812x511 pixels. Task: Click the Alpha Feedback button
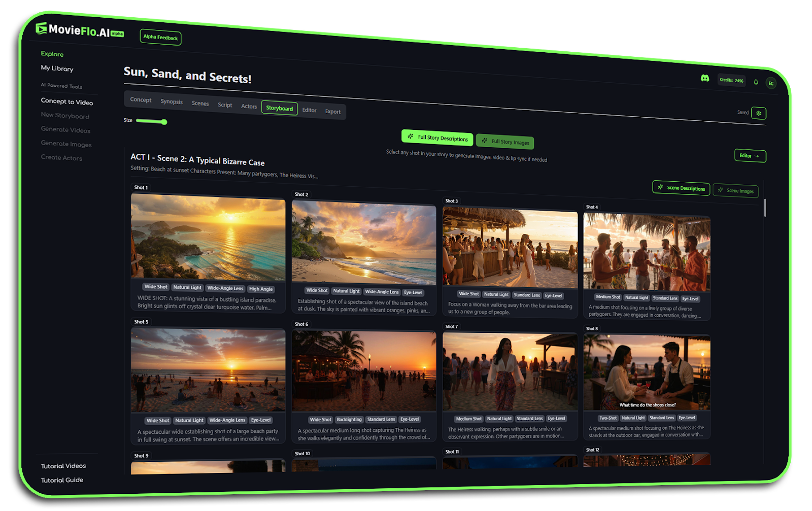tap(160, 37)
